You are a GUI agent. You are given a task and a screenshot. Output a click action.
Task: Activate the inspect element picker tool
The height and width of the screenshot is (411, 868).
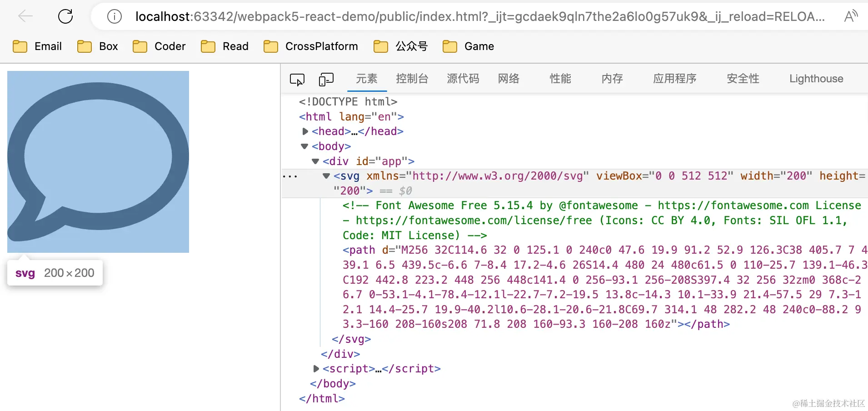point(297,79)
